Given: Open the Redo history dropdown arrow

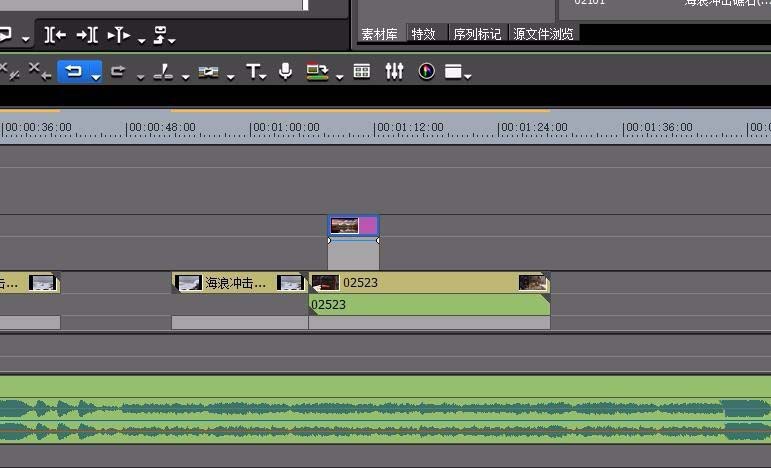Looking at the screenshot, I should [x=141, y=77].
